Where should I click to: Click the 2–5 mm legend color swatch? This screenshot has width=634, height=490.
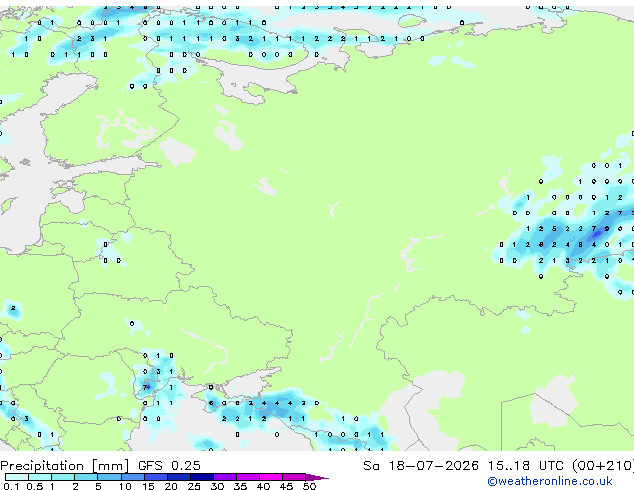(86, 477)
